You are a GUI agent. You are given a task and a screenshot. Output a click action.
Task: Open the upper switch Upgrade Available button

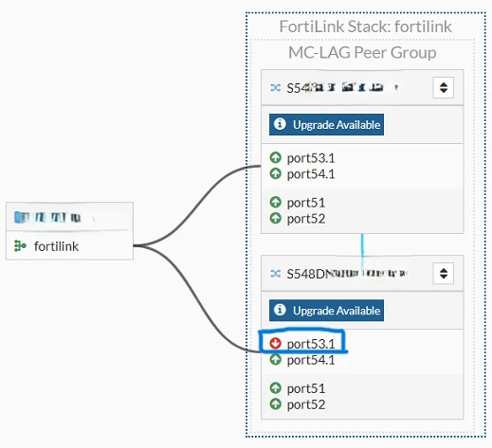(x=326, y=124)
